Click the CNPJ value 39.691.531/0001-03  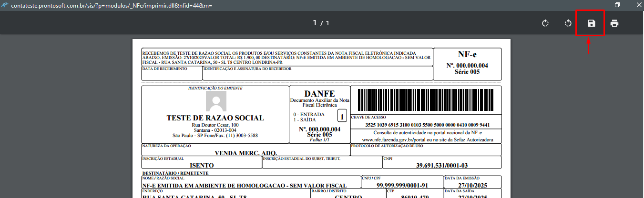click(442, 165)
